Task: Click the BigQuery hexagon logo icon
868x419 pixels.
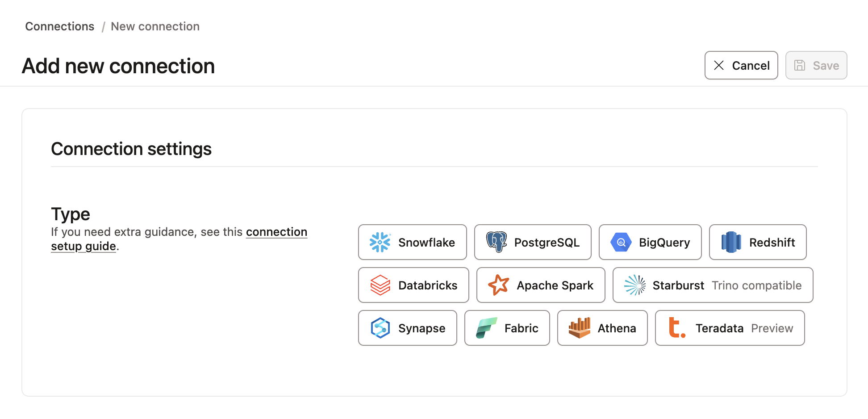Action: click(621, 243)
